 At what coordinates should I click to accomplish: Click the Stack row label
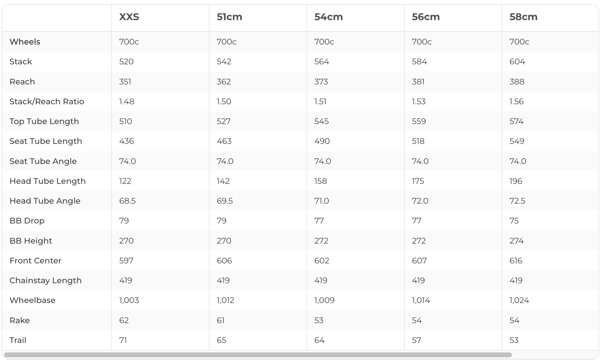21,62
